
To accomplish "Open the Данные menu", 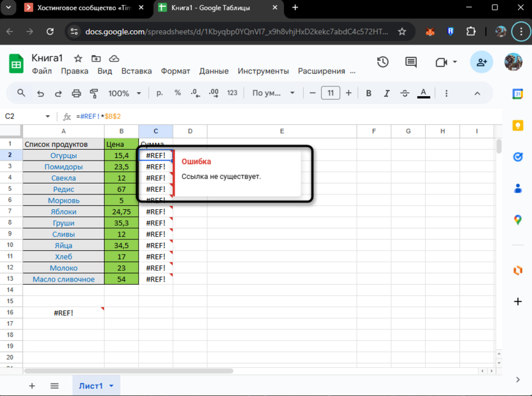I will pos(214,71).
